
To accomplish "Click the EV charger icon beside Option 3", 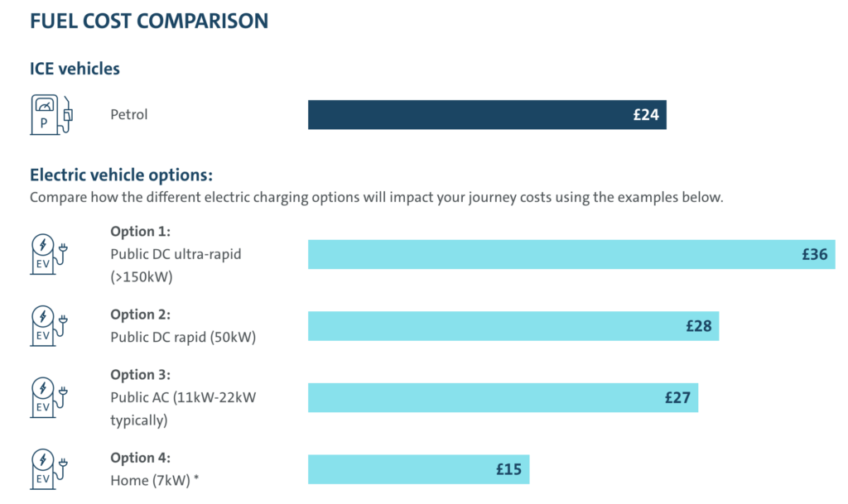I will pyautogui.click(x=49, y=396).
